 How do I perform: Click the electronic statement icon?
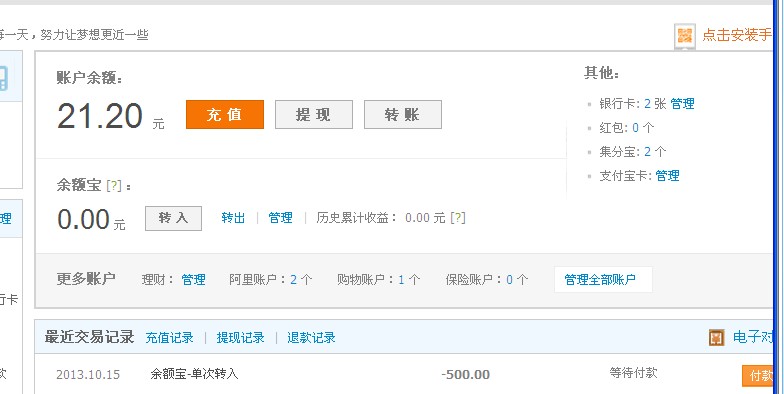tap(716, 338)
